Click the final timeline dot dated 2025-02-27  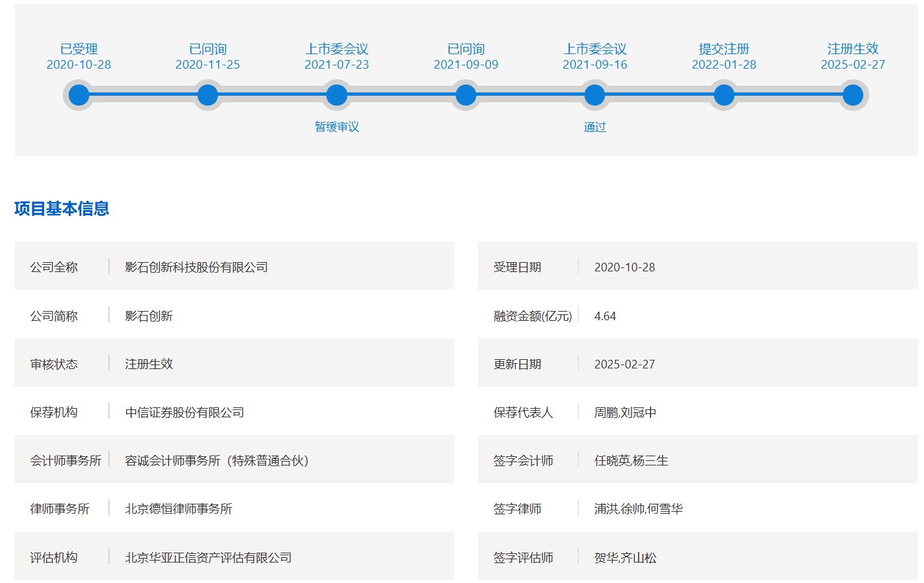coord(853,95)
